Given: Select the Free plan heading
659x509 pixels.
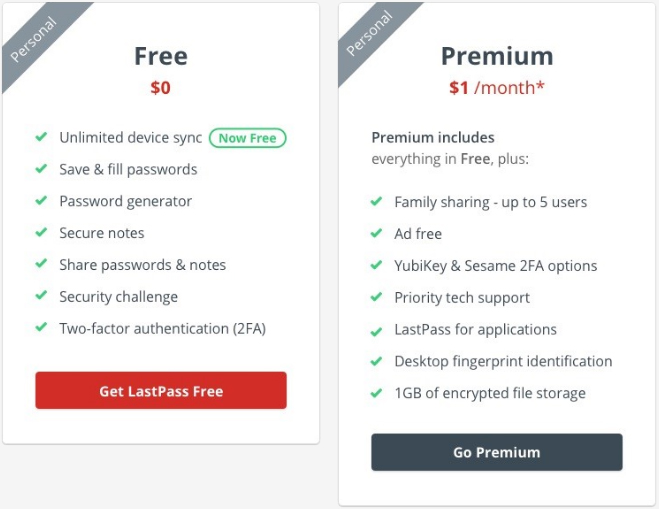Looking at the screenshot, I should click(x=161, y=56).
